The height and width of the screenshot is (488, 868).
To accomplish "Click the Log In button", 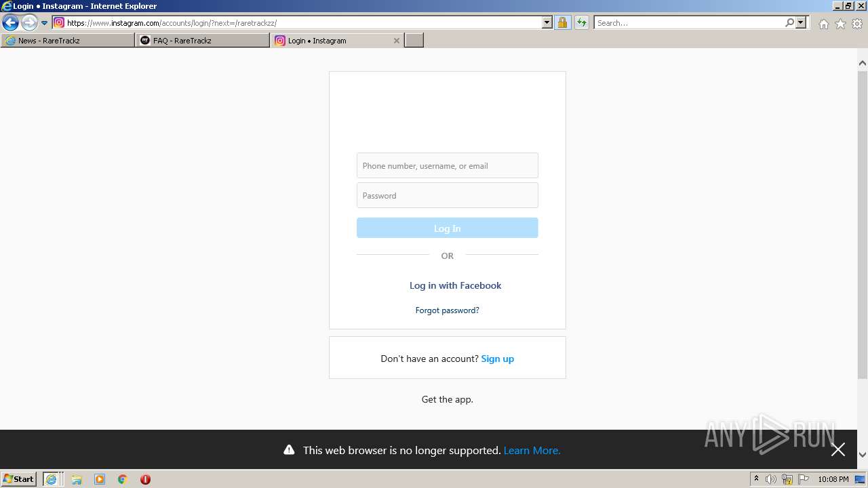I will coord(448,228).
